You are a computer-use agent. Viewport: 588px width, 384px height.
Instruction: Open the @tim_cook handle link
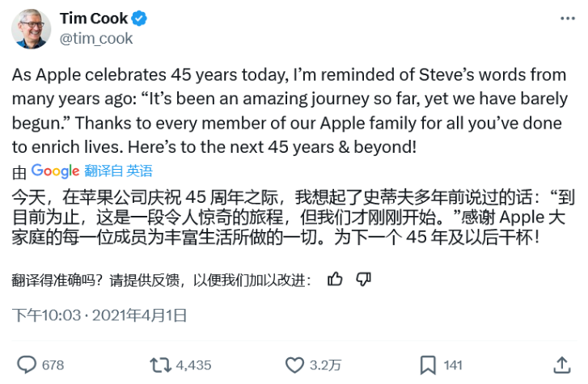(x=96, y=38)
